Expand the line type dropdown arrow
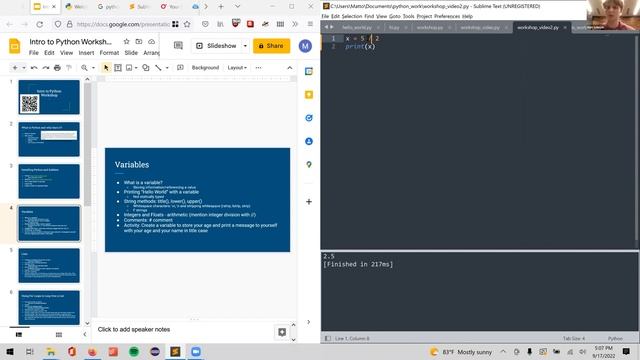Viewport: 640px width, 360px height. [x=167, y=68]
